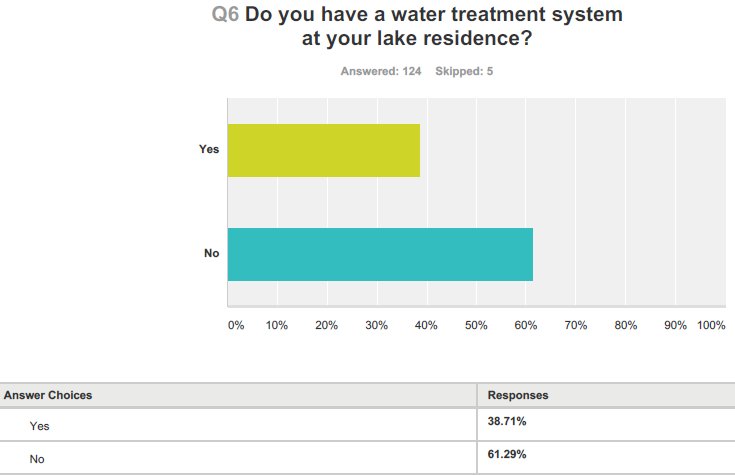The width and height of the screenshot is (735, 475).
Task: Click the 90% axis tick label
Action: (x=676, y=325)
